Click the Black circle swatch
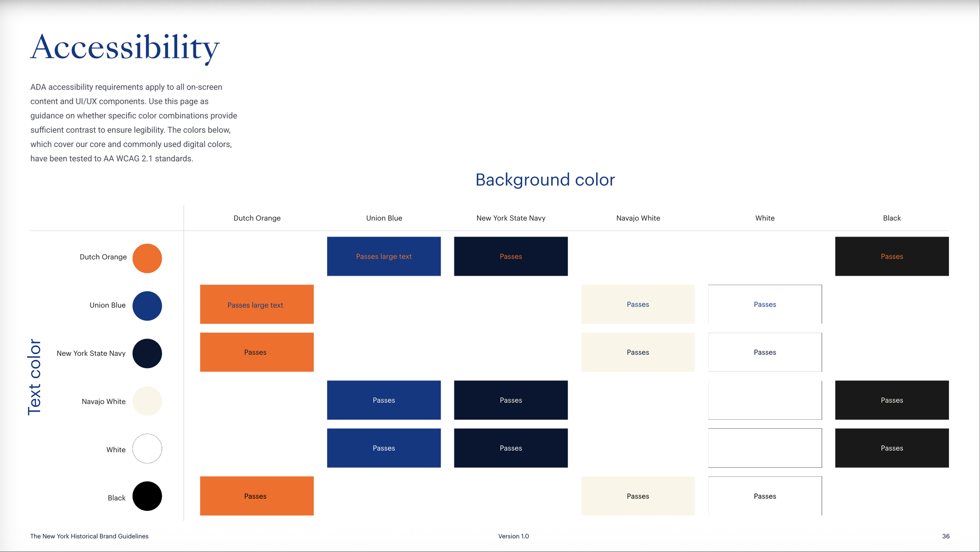The image size is (980, 552). (x=147, y=496)
